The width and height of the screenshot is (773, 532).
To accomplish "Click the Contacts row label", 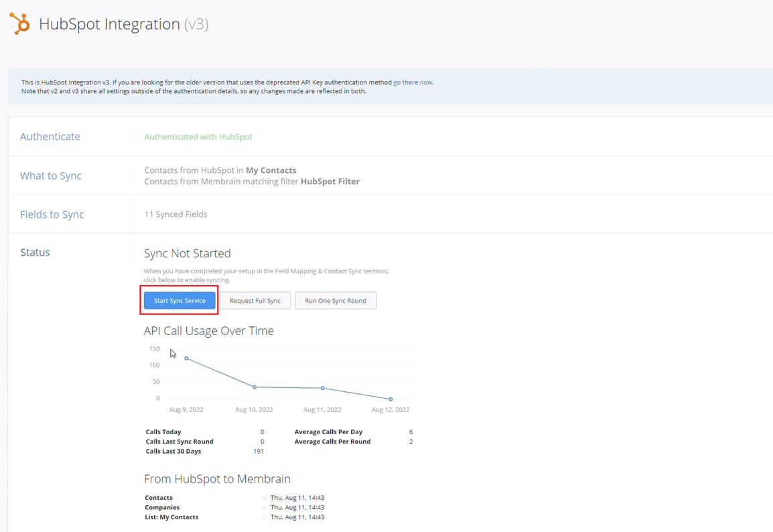I will pos(159,498).
